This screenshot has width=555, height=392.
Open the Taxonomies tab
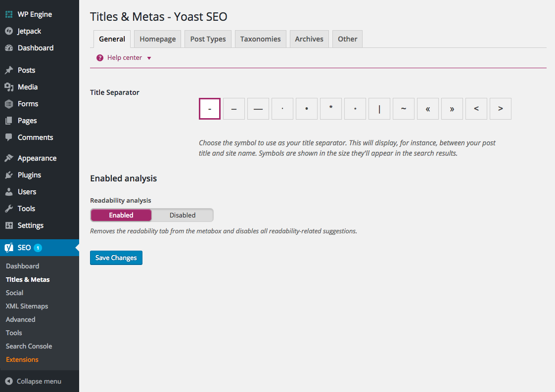click(x=261, y=39)
